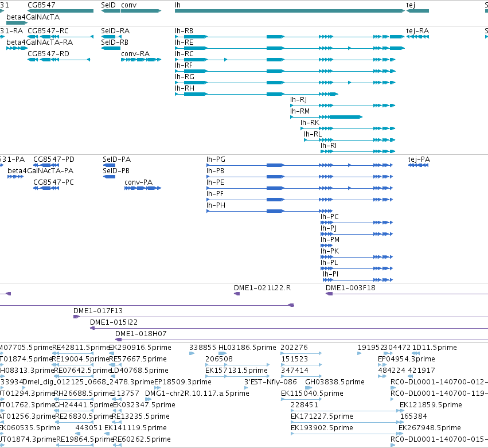Click the conv gene label

click(x=129, y=5)
